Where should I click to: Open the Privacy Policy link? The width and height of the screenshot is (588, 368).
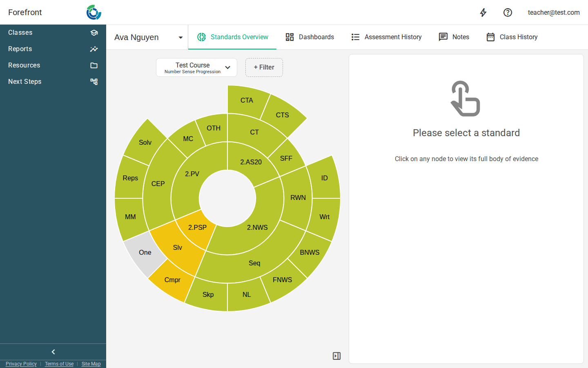click(x=21, y=364)
